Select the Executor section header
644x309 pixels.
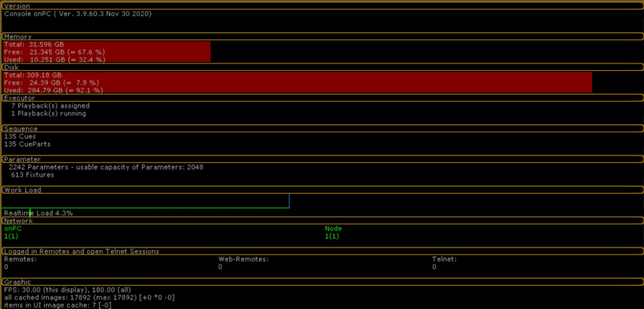point(19,98)
